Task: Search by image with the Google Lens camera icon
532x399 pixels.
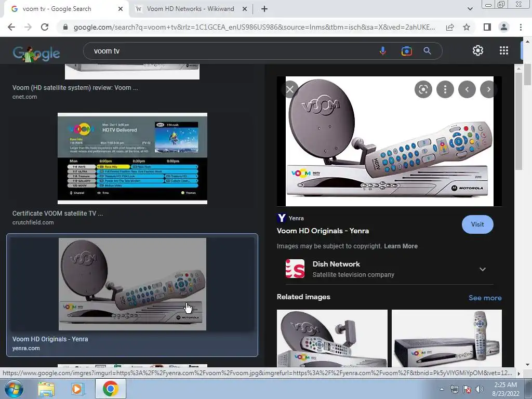Action: pos(406,51)
